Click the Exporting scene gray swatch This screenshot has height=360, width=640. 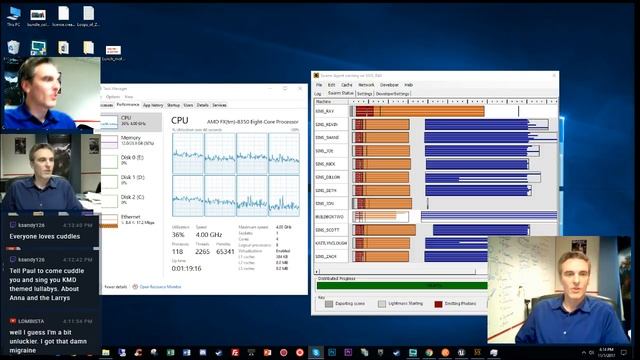pyautogui.click(x=329, y=304)
